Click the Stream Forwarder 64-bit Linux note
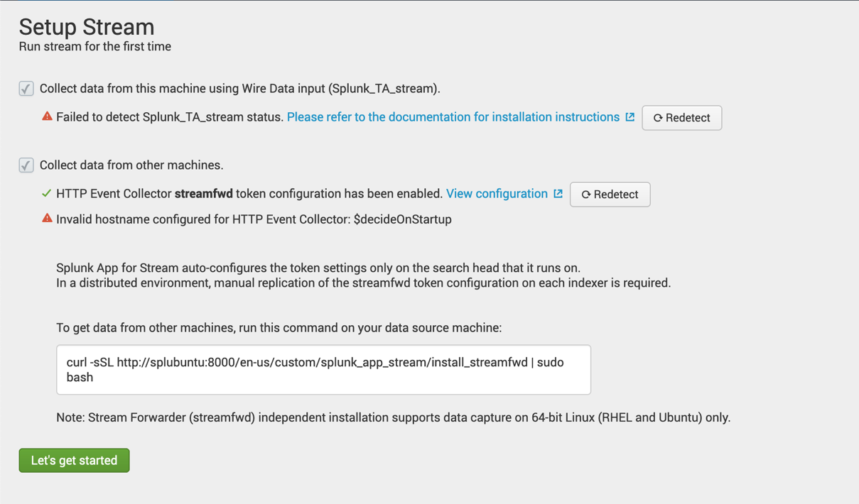859x504 pixels. (393, 417)
